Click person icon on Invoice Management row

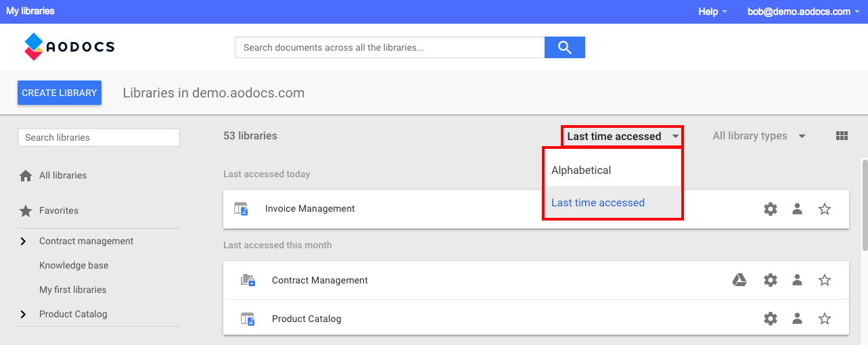[798, 209]
